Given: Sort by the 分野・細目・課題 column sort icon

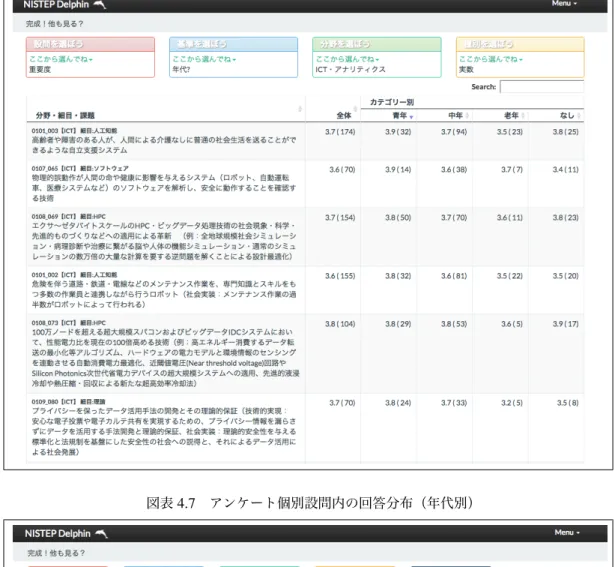Looking at the screenshot, I should click(x=300, y=109).
